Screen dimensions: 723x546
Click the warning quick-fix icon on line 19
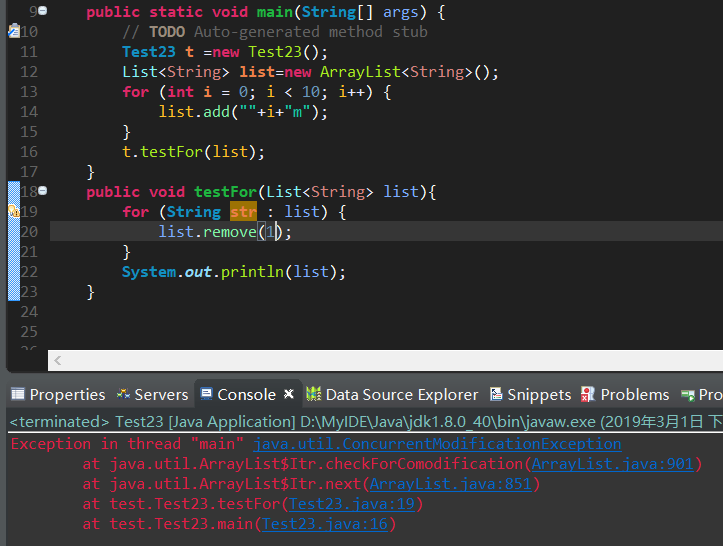coord(14,211)
